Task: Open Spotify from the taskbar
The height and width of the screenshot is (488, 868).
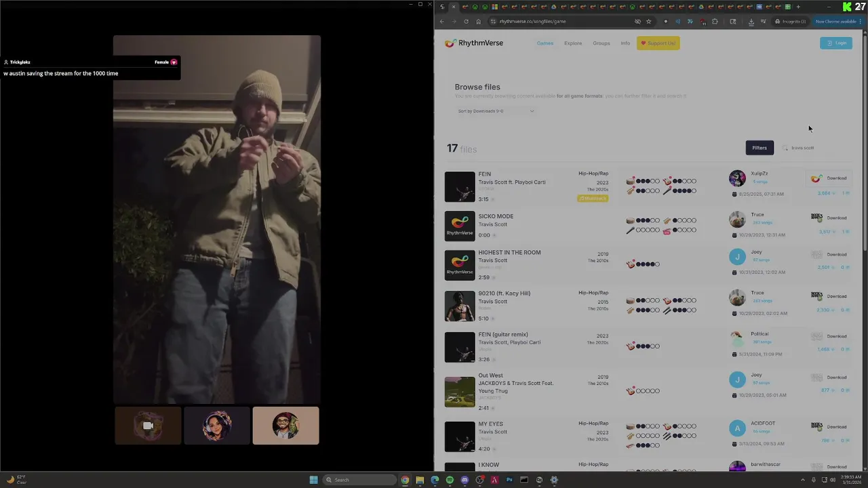Action: click(450, 480)
